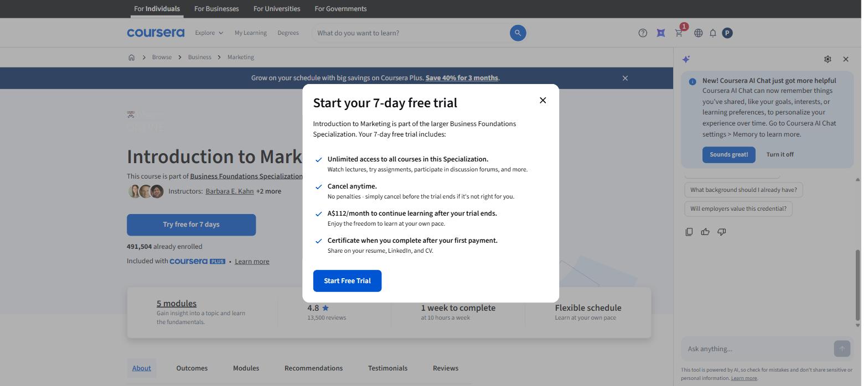868x386 pixels.
Task: Select the About tab
Action: 141,368
